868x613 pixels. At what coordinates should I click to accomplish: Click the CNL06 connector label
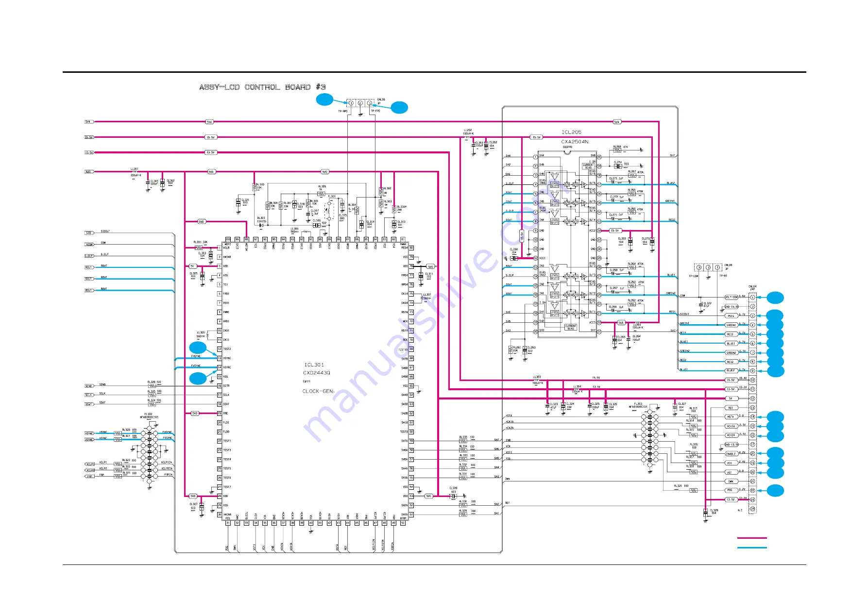click(x=381, y=99)
